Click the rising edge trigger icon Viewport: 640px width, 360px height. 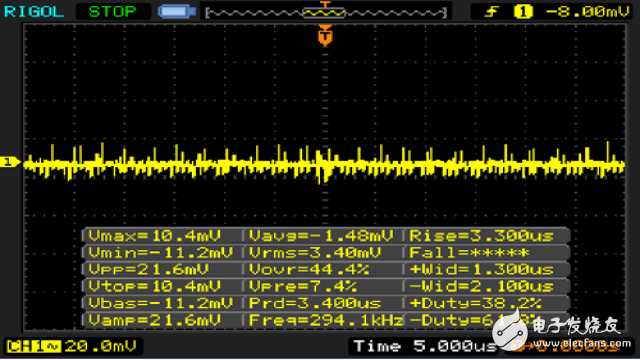[491, 11]
